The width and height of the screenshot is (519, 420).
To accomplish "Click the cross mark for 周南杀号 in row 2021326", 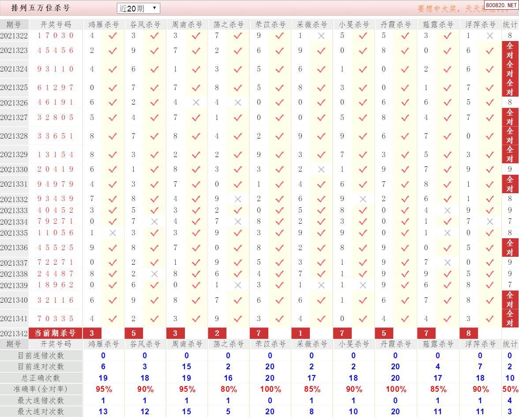I will click(196, 103).
